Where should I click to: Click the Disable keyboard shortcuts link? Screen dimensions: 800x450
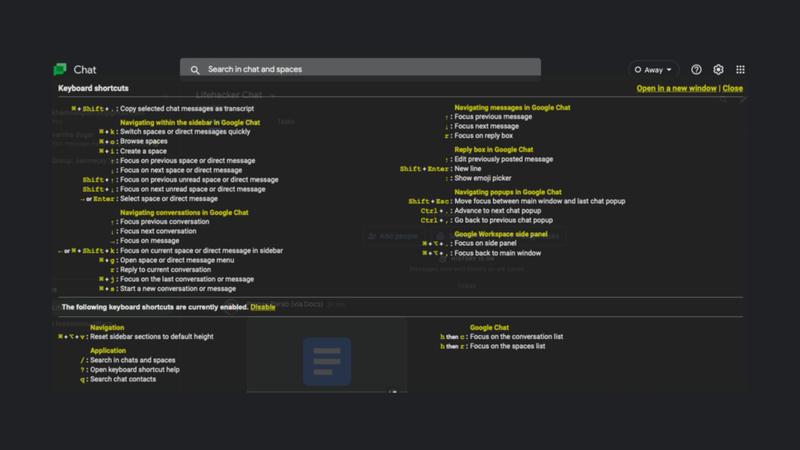coord(263,307)
